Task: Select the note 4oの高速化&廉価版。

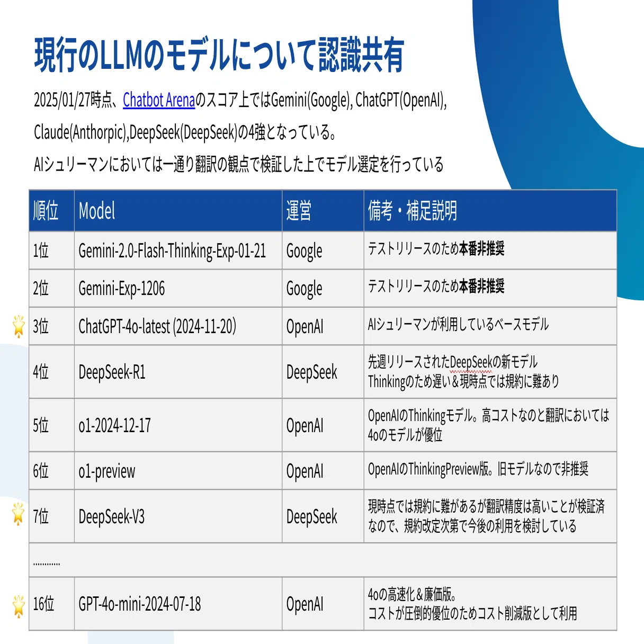Action: click(412, 594)
